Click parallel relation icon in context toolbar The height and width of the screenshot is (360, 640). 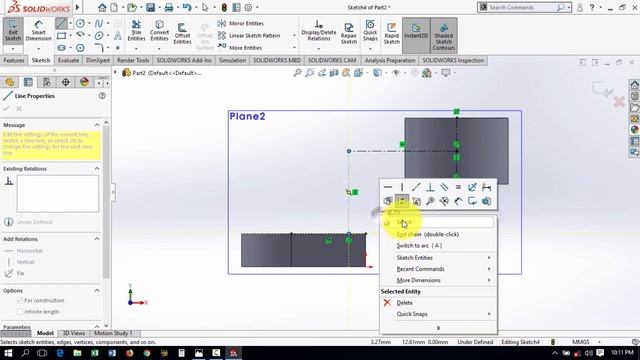(x=444, y=187)
